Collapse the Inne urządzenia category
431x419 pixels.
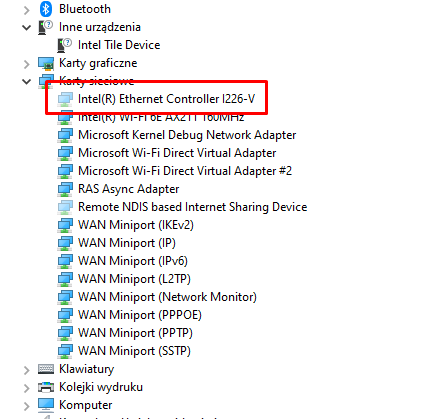coord(26,27)
